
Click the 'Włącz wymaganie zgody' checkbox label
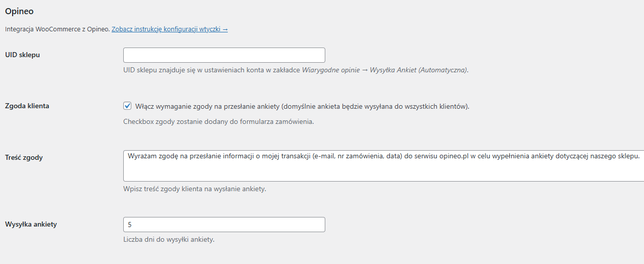[x=302, y=106]
